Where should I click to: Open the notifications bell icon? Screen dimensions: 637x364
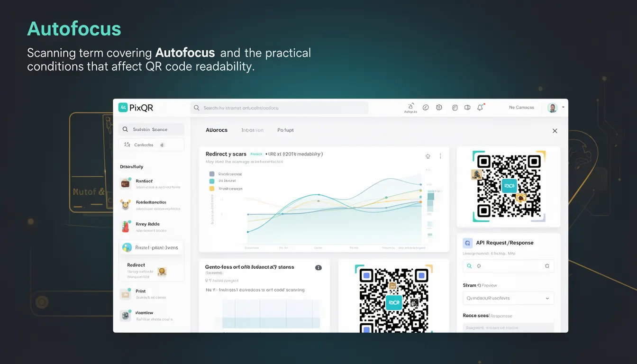click(x=480, y=108)
